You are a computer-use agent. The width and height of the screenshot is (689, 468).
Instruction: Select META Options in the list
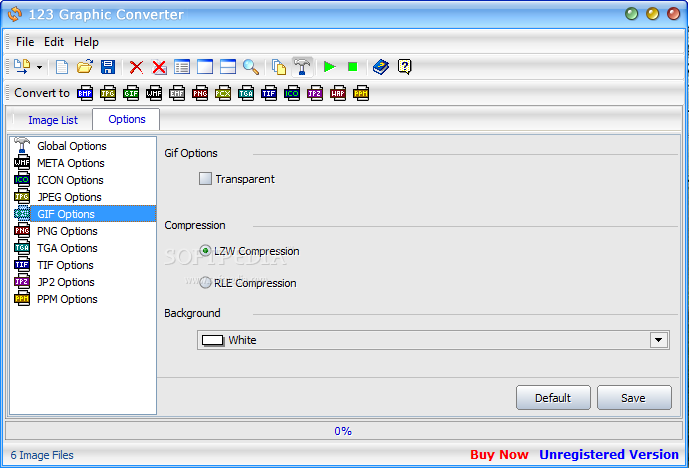tap(83, 163)
